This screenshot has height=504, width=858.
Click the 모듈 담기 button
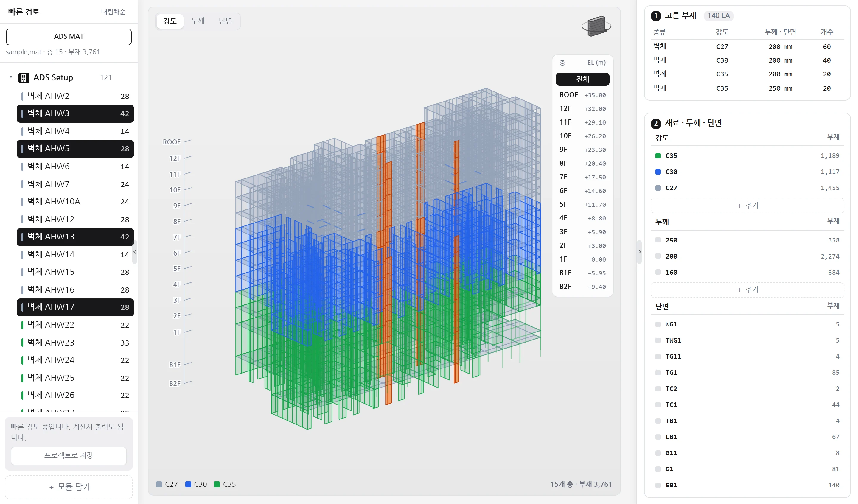click(69, 487)
